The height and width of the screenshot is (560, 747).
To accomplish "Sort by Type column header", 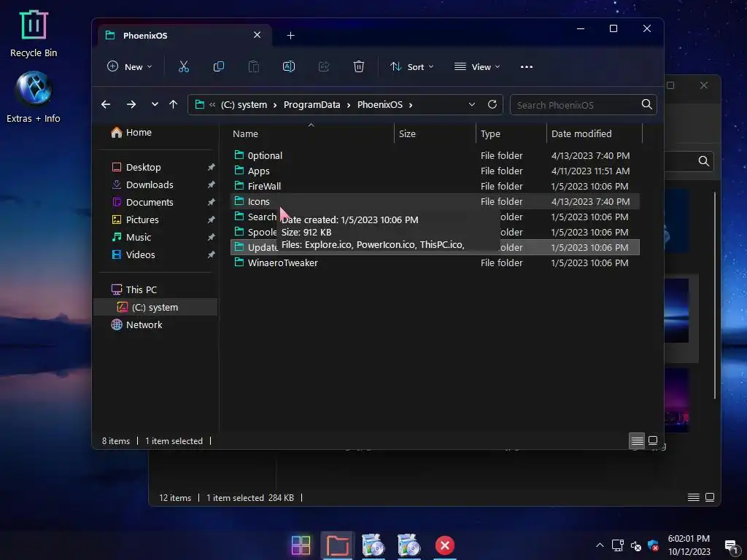I will (511, 133).
